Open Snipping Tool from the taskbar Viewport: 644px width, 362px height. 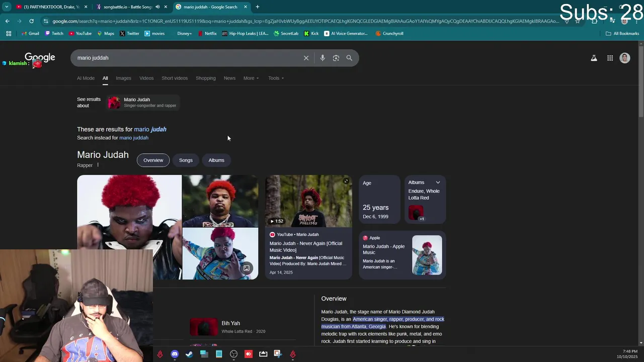pyautogui.click(x=278, y=354)
